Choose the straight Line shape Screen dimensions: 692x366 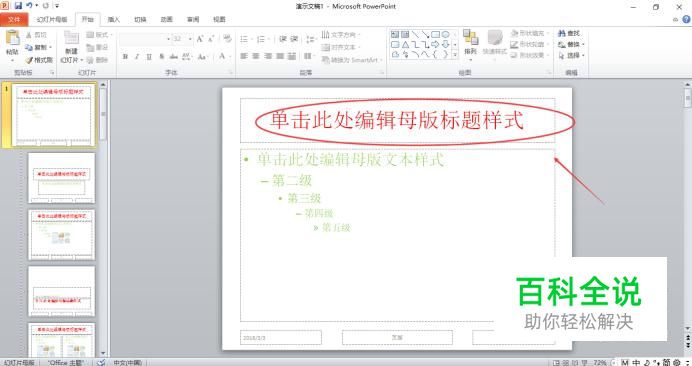(415, 34)
